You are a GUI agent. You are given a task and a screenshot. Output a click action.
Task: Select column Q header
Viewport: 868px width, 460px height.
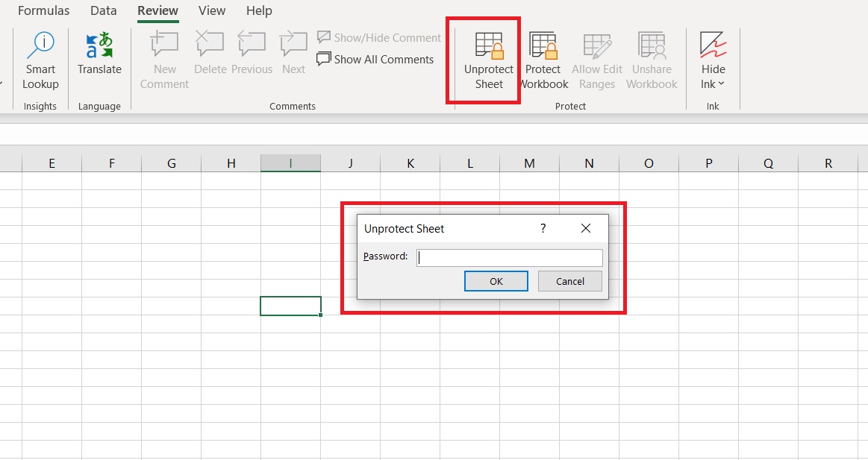click(x=769, y=163)
